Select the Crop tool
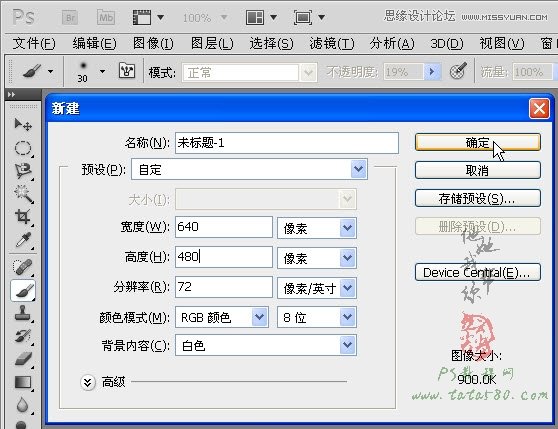This screenshot has width=558, height=429. [x=23, y=217]
